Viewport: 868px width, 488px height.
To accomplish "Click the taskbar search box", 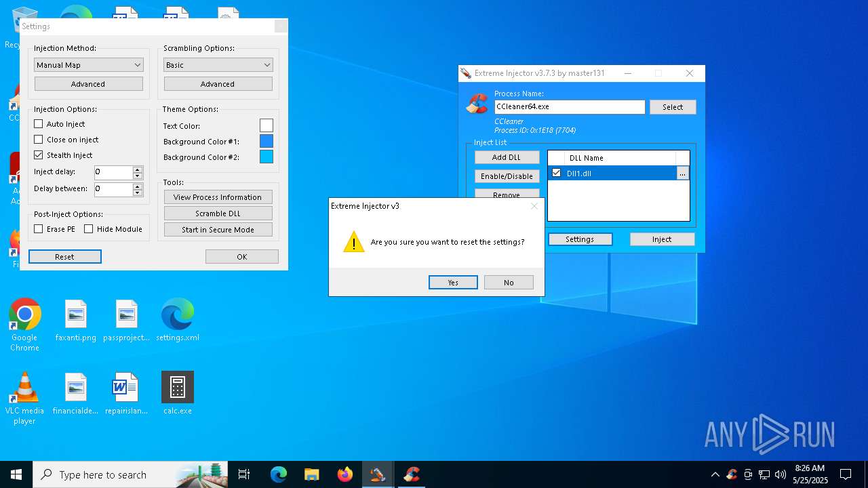I will tap(131, 474).
